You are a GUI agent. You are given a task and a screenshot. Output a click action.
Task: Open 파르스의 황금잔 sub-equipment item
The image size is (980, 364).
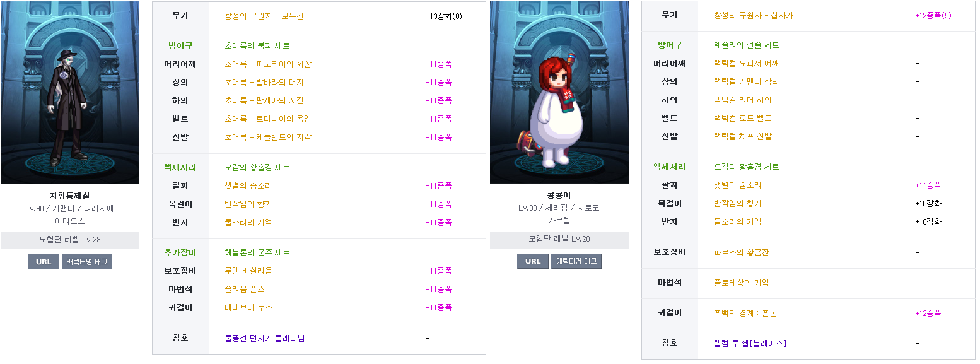click(x=742, y=252)
